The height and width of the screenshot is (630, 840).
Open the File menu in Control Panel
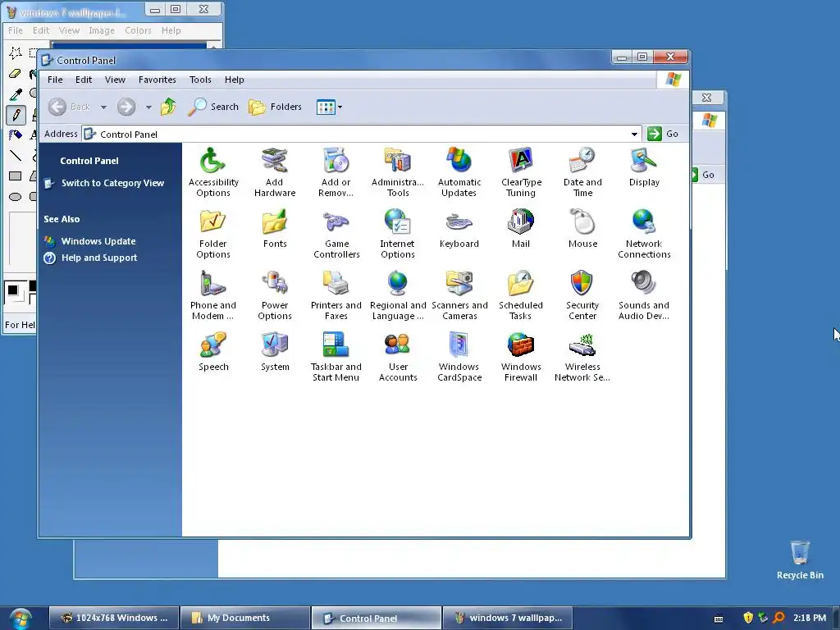pyautogui.click(x=55, y=80)
